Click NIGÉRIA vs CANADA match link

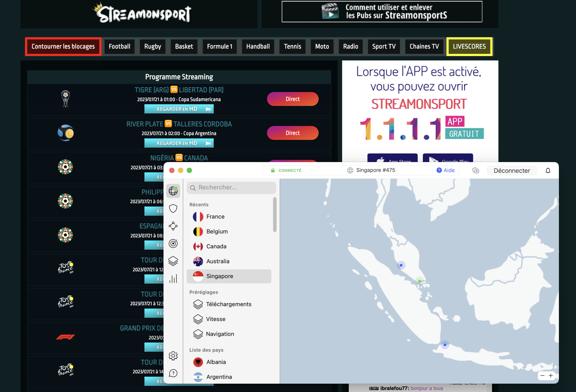[x=179, y=158]
